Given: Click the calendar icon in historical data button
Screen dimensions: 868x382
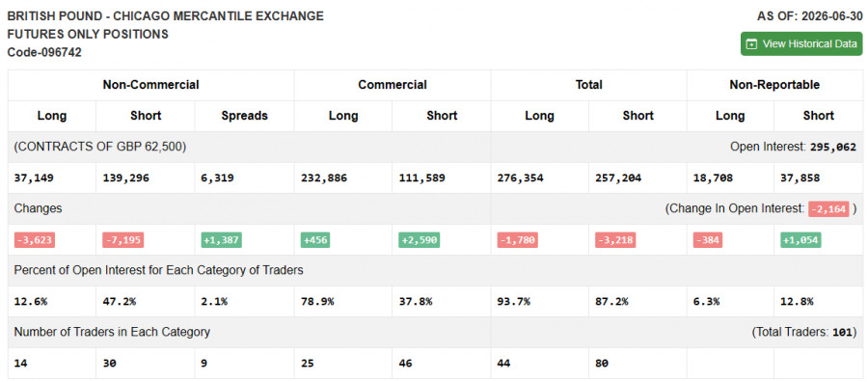Looking at the screenshot, I should tap(751, 44).
